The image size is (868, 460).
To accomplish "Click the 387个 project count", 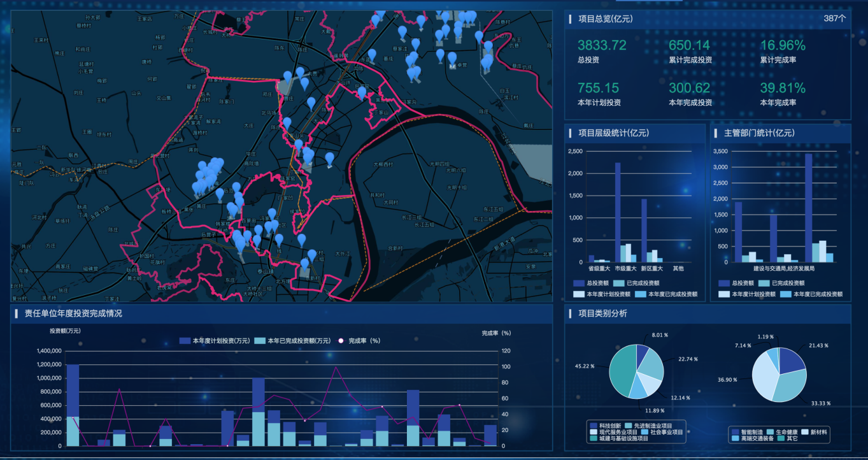I will pos(834,18).
